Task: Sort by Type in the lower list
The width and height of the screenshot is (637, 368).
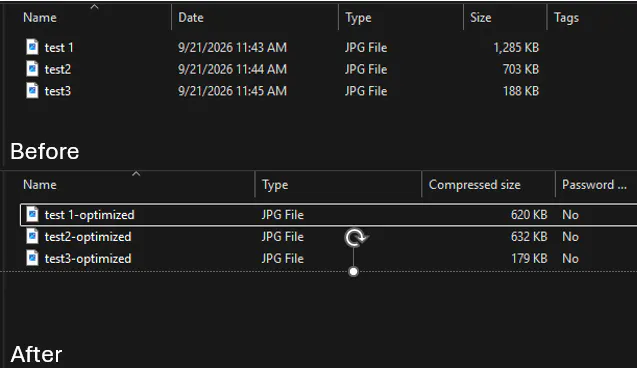Action: pos(275,185)
